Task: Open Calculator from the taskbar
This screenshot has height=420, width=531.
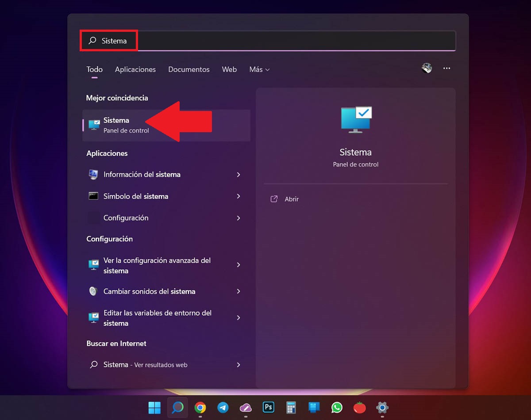Action: [x=291, y=408]
